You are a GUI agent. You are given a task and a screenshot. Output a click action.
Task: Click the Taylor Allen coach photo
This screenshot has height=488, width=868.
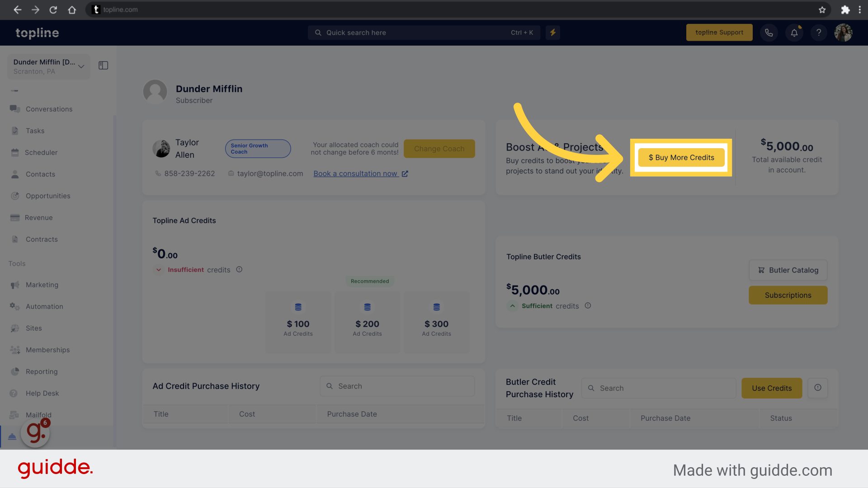coord(161,148)
